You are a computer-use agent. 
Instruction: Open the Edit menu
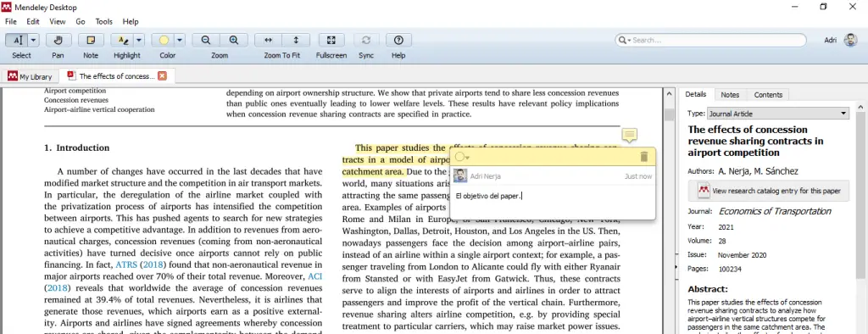[33, 21]
